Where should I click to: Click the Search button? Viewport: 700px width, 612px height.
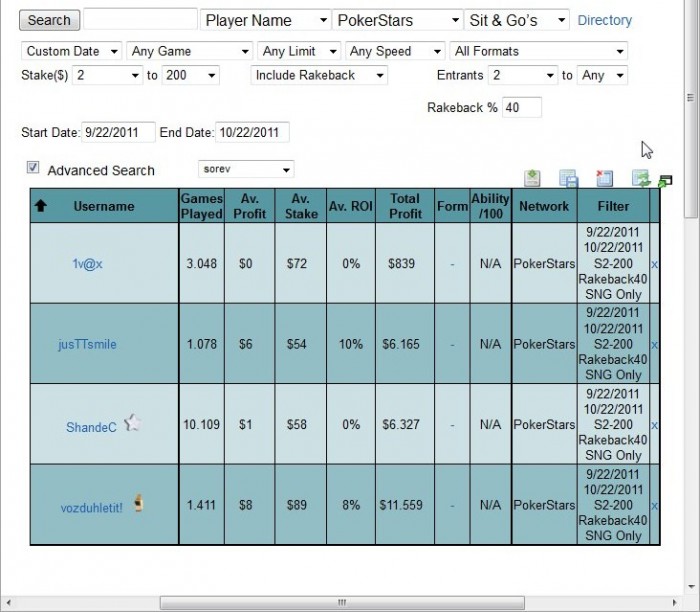[50, 20]
